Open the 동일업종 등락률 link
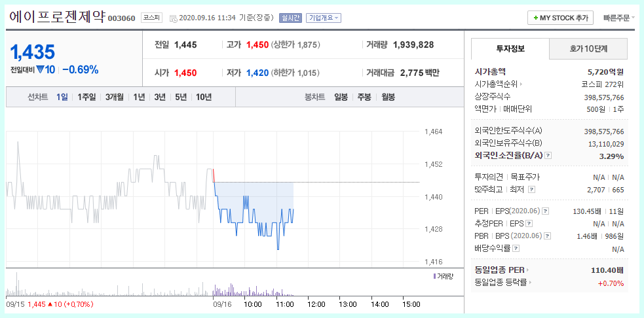The height and width of the screenshot is (318, 644). pos(501,283)
